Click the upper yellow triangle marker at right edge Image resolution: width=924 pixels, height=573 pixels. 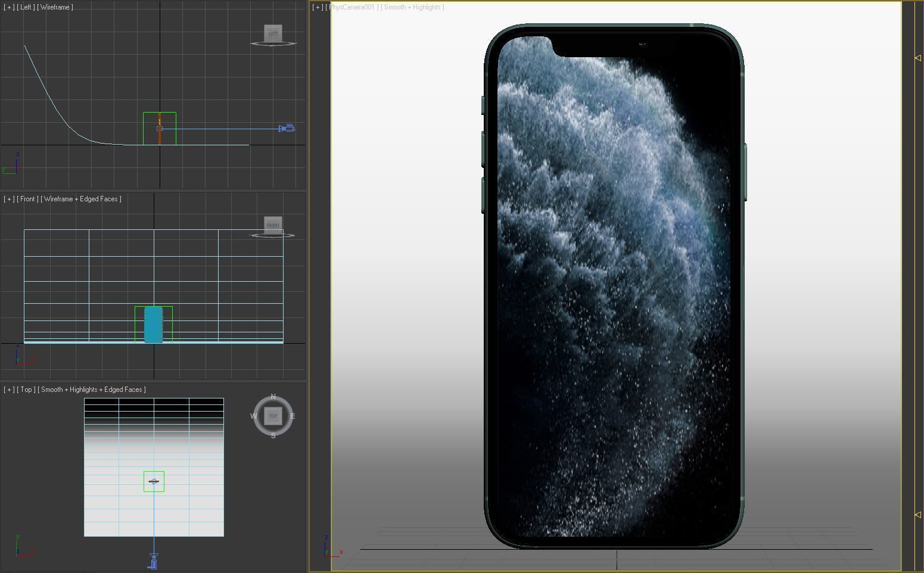[x=918, y=58]
